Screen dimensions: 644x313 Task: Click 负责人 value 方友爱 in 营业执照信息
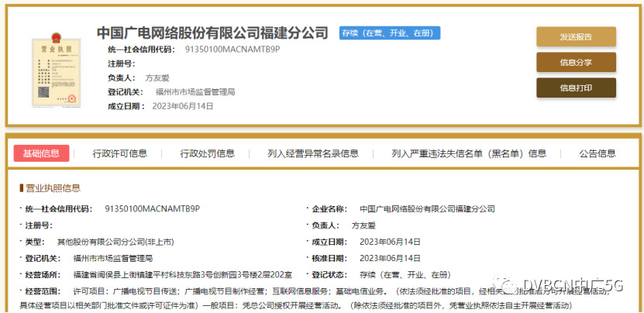coord(363,225)
